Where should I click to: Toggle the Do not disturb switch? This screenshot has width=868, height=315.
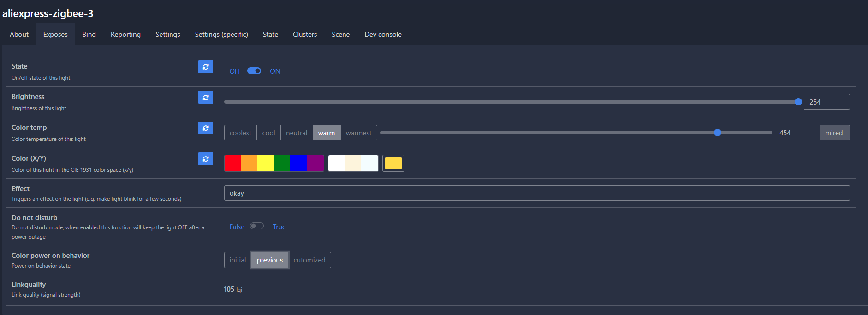point(257,226)
